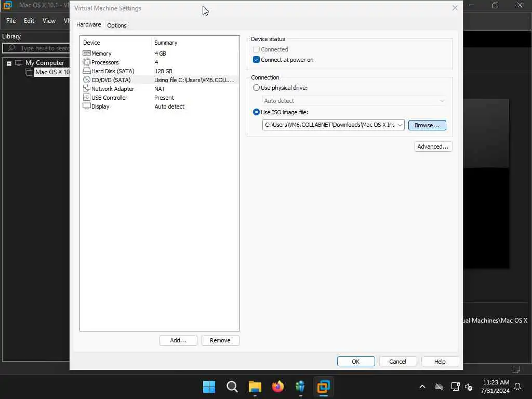Click the status bar note icon in VMware
Viewport: 532px width, 399px height.
[x=516, y=369]
